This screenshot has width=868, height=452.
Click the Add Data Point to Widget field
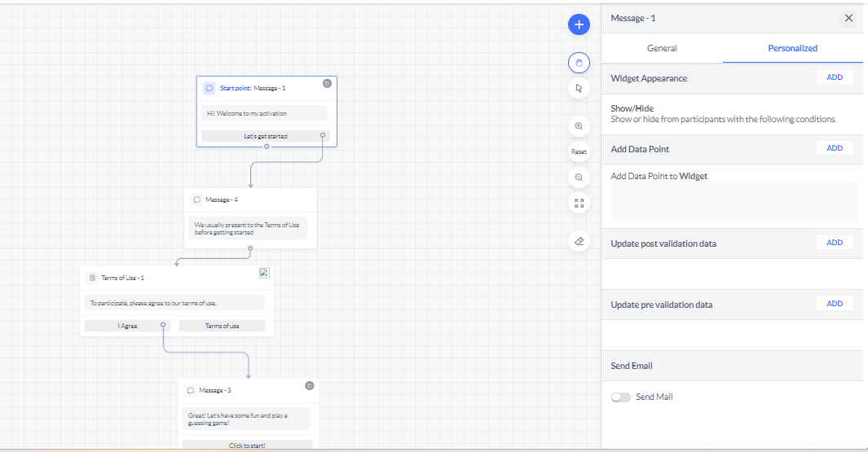pyautogui.click(x=734, y=202)
